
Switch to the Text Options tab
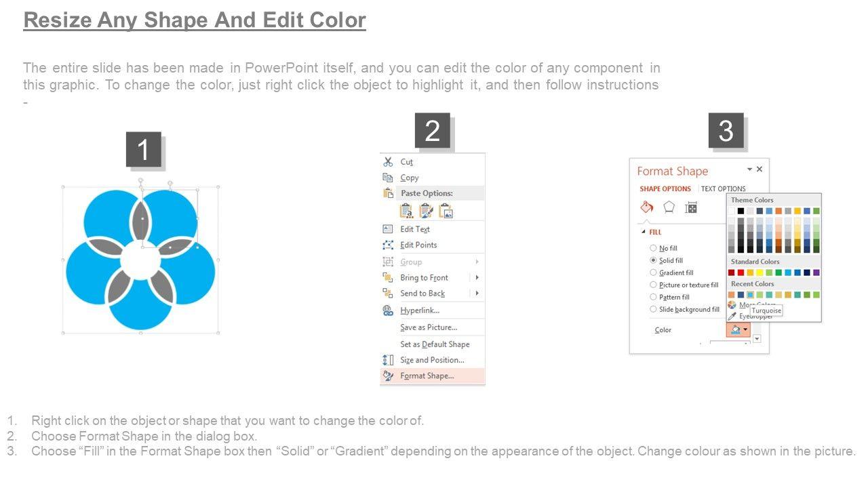(723, 189)
